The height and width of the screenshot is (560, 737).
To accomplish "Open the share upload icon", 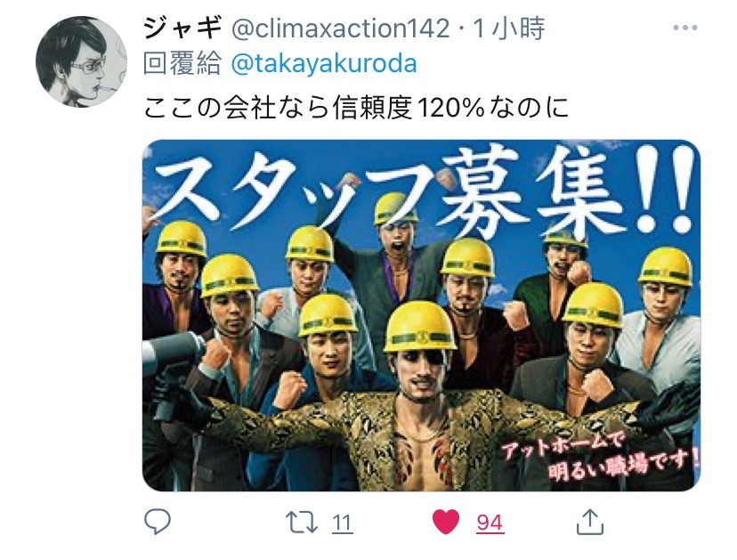I will coord(590,522).
